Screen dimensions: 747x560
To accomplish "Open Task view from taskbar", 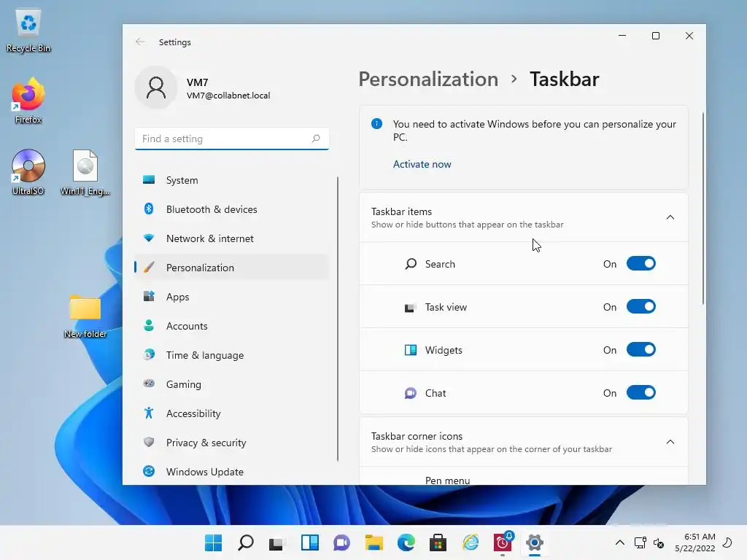I will [x=277, y=542].
